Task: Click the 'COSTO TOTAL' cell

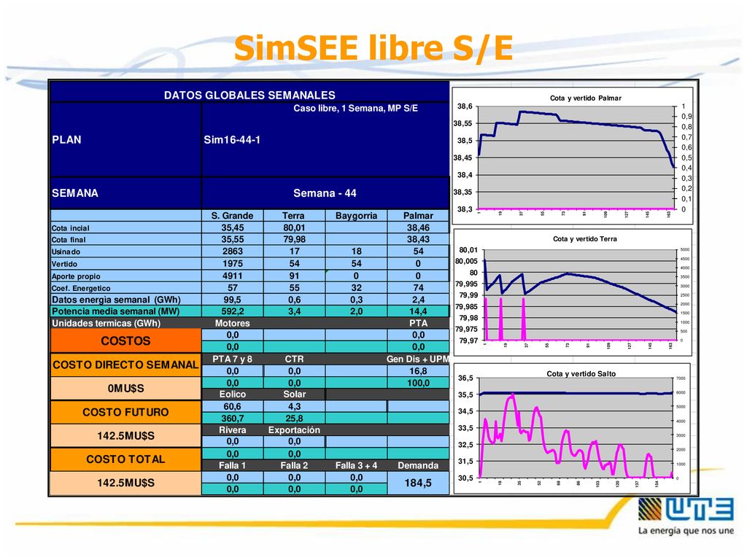Action: pos(125,459)
